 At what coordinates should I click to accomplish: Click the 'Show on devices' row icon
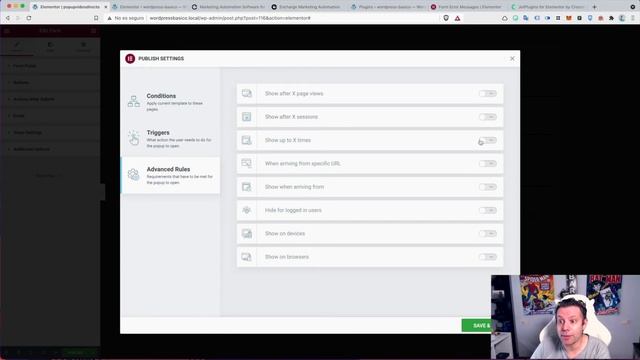[247, 233]
